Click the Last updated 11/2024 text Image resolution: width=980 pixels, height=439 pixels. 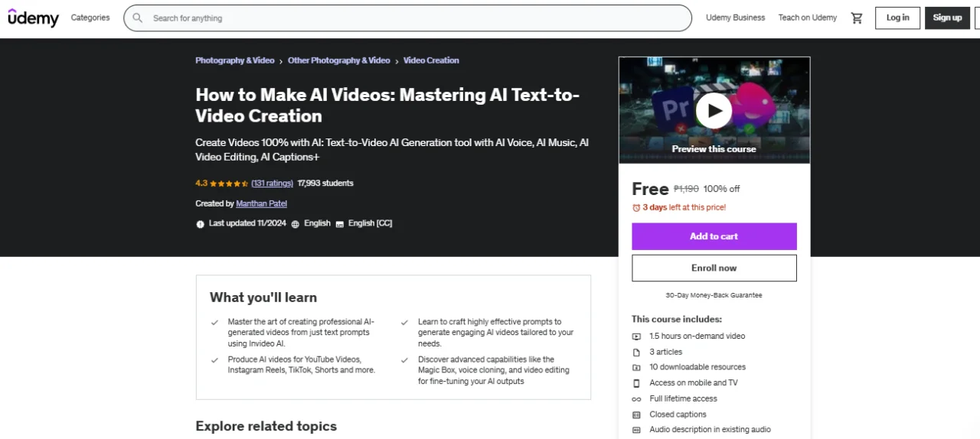247,223
